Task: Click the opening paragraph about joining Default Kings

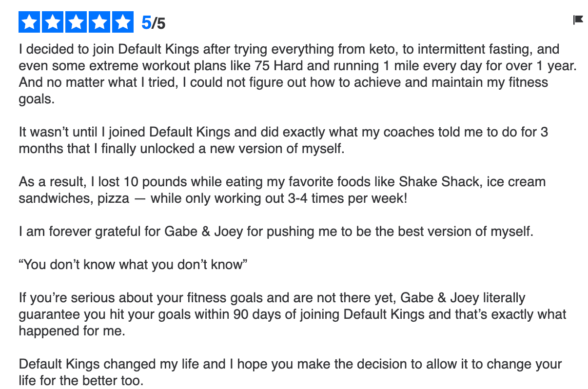Action: click(297, 74)
